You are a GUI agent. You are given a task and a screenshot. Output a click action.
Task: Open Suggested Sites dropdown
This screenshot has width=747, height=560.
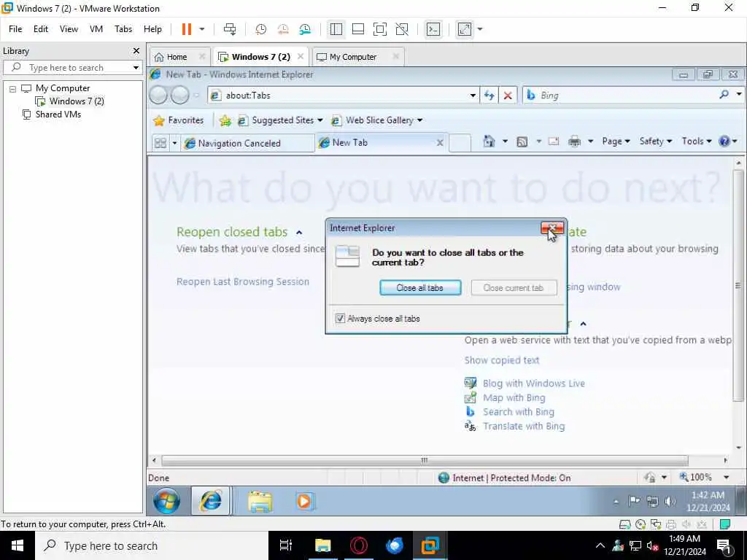click(x=320, y=120)
